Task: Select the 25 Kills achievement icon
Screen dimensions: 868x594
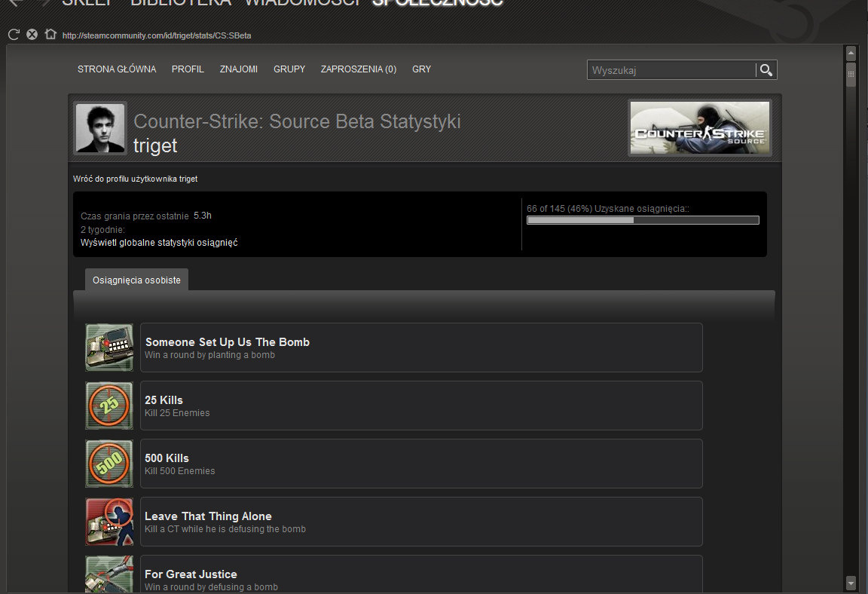Action: [109, 406]
